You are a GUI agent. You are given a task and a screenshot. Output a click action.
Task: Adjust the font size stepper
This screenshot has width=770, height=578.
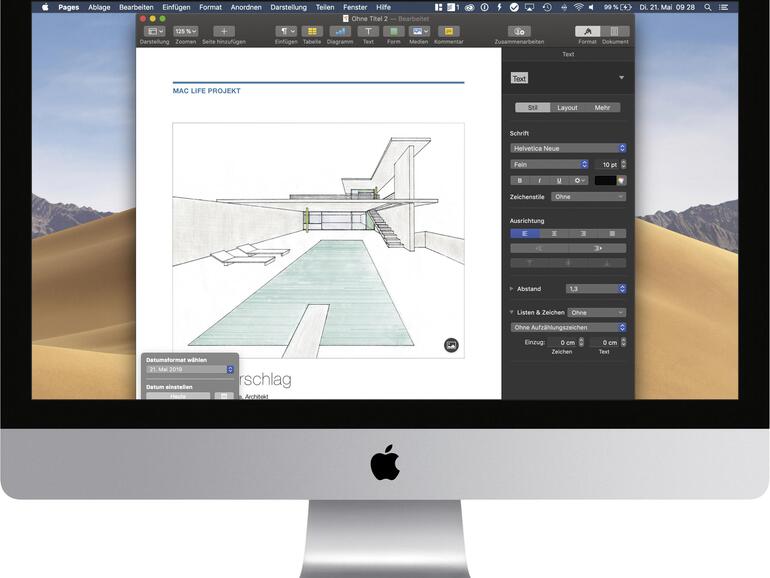[x=624, y=165]
